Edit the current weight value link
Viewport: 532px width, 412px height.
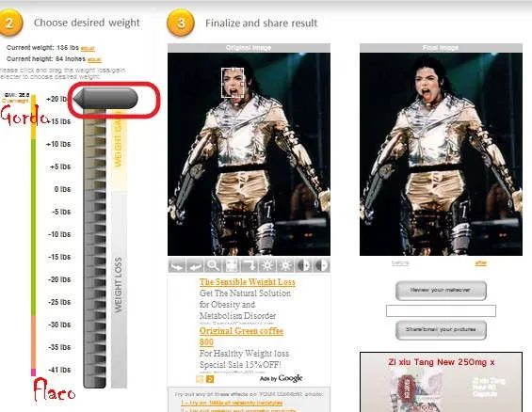coord(88,49)
